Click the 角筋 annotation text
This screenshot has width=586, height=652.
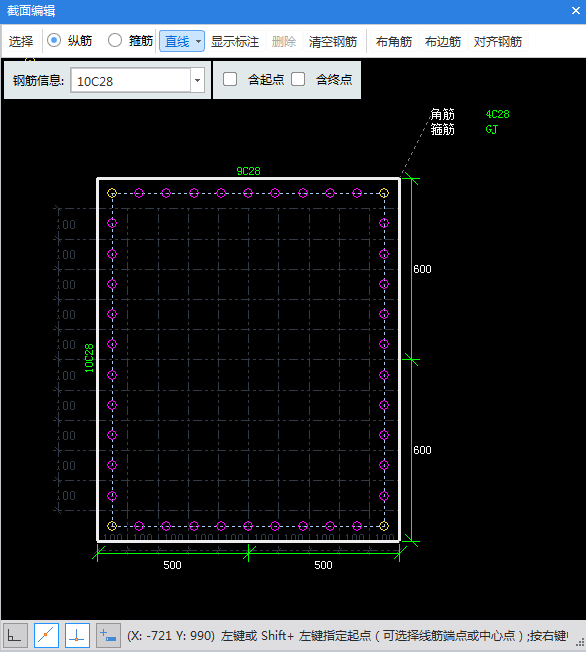(x=443, y=114)
